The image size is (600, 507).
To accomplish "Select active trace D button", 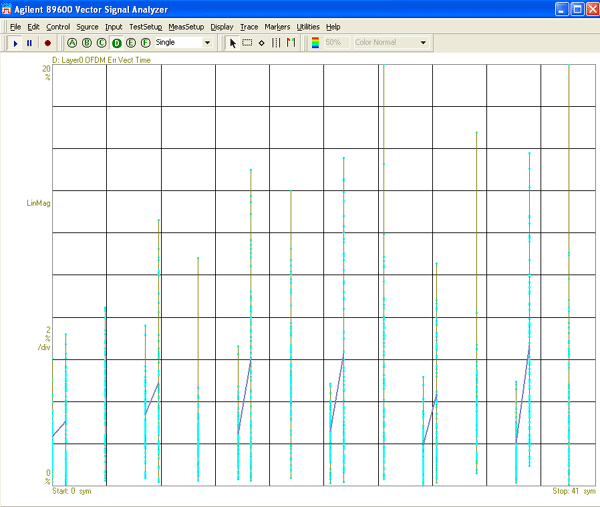I will click(116, 43).
